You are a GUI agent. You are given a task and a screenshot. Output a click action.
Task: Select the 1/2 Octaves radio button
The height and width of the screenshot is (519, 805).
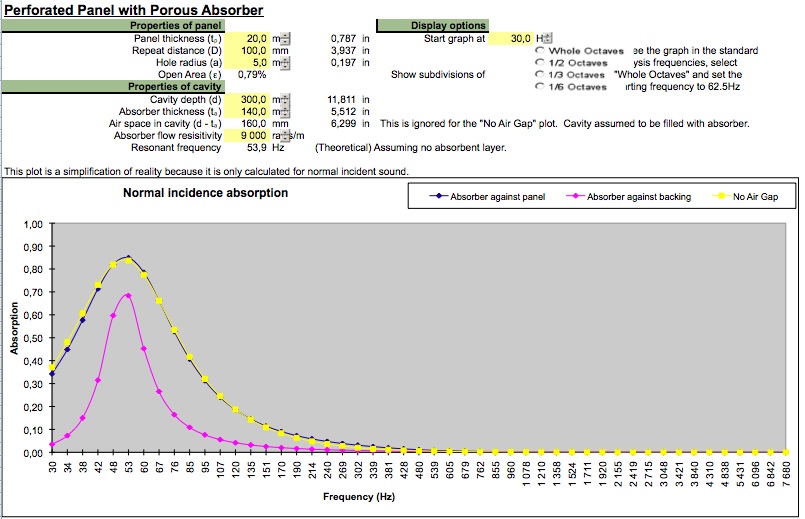tap(540, 62)
